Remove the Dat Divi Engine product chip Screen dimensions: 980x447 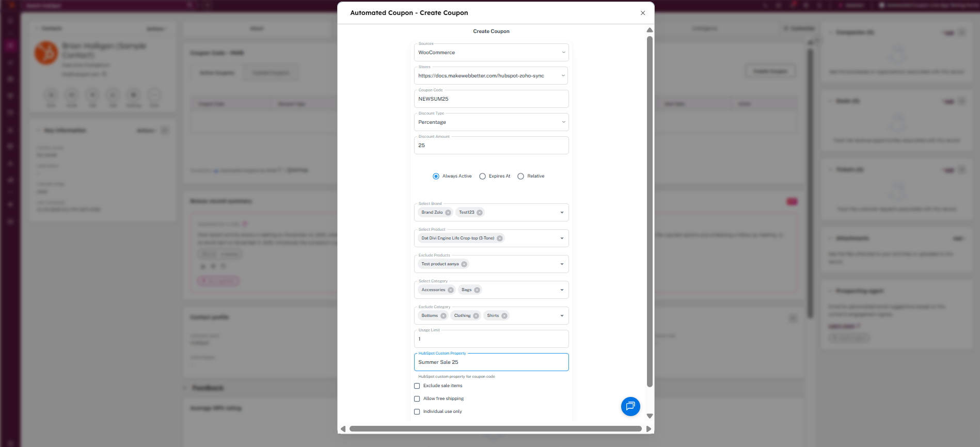point(500,238)
